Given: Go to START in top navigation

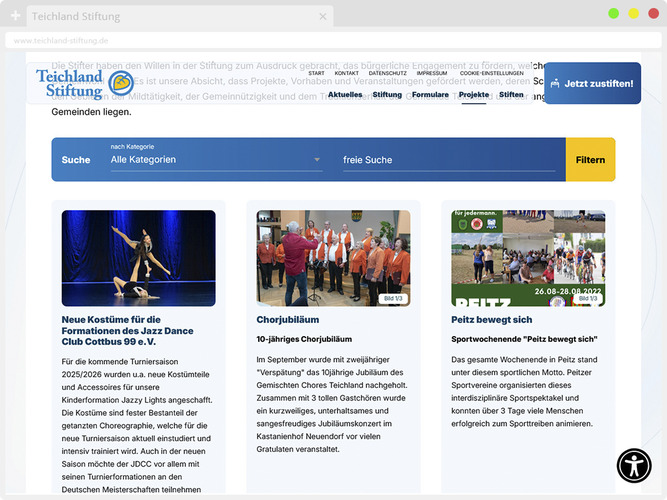Looking at the screenshot, I should point(316,73).
